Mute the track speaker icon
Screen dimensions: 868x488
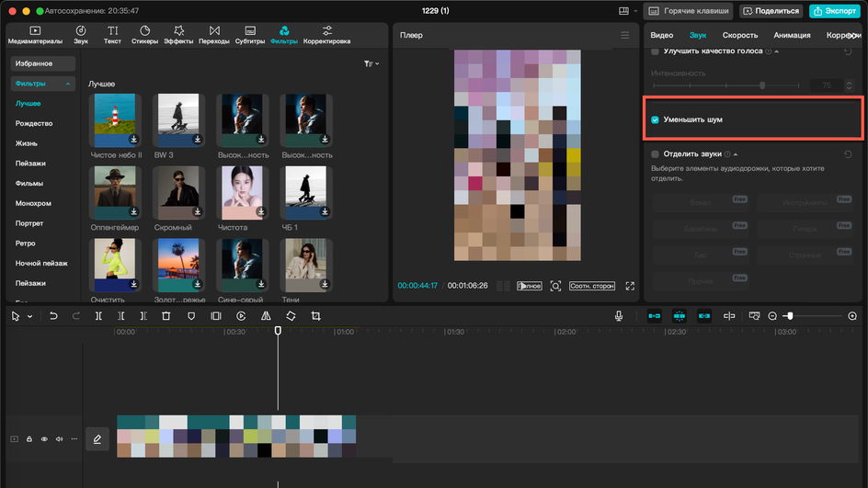59,439
